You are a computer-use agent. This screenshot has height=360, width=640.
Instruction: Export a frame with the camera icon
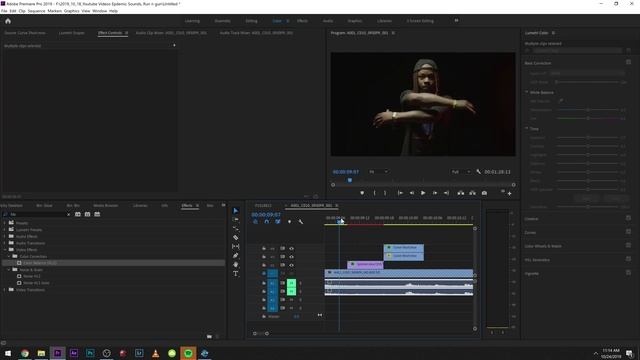pos(484,193)
